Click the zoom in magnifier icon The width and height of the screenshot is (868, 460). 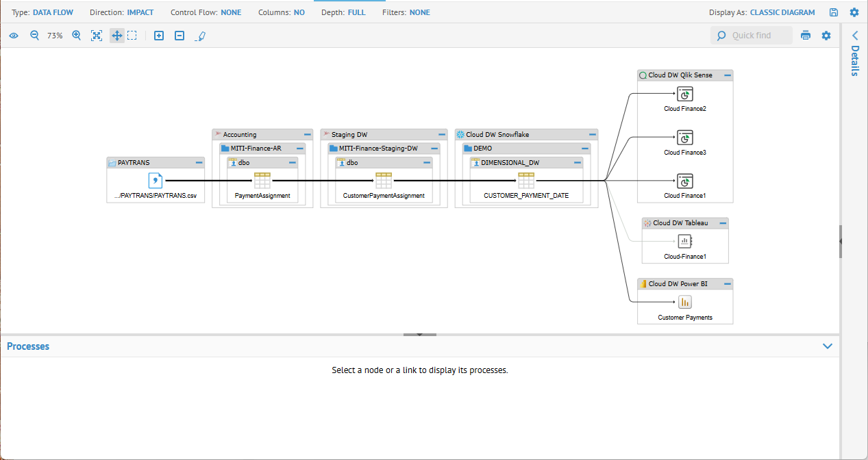pyautogui.click(x=76, y=36)
